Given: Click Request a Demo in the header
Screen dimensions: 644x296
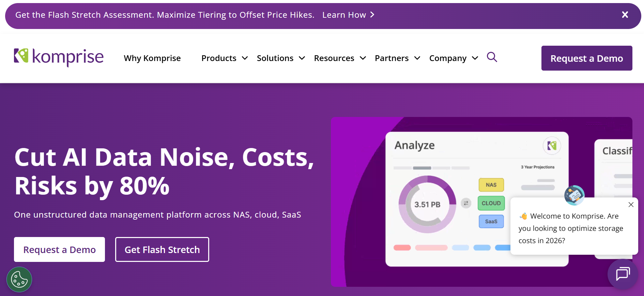Looking at the screenshot, I should pyautogui.click(x=586, y=58).
